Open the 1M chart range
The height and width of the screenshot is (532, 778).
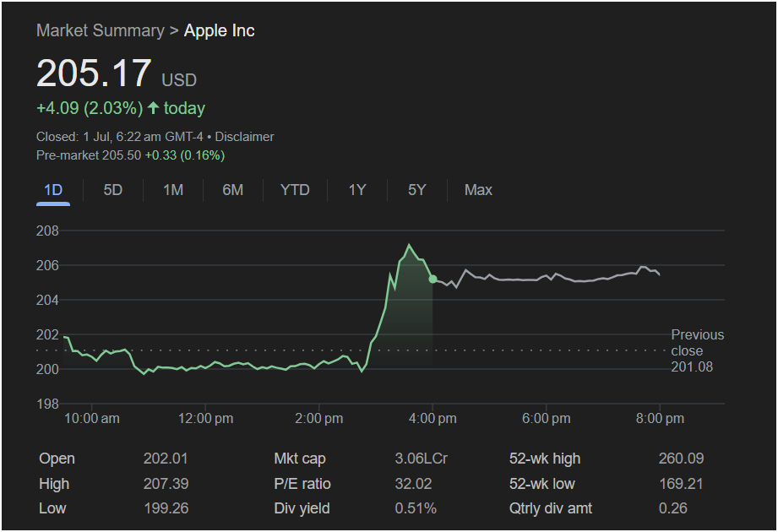pyautogui.click(x=173, y=190)
